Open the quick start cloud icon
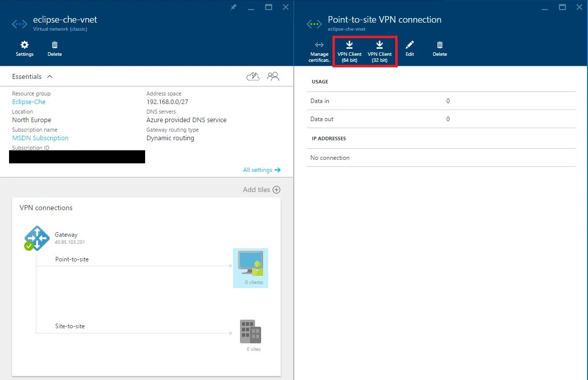 point(253,76)
